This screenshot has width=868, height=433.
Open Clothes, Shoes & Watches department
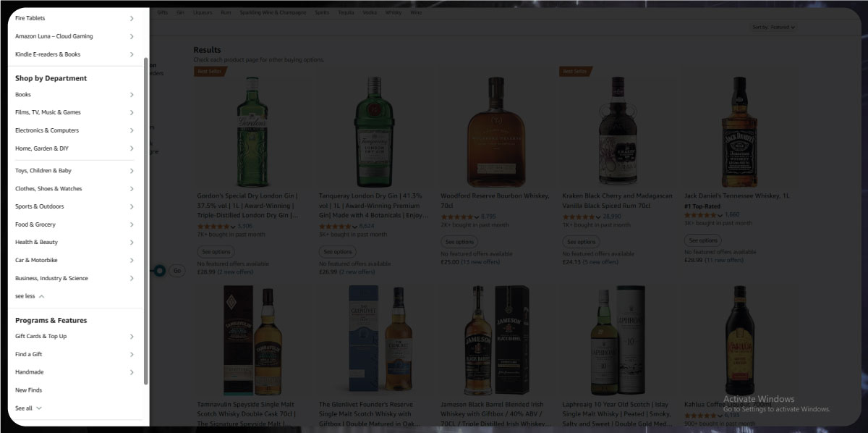pyautogui.click(x=75, y=188)
